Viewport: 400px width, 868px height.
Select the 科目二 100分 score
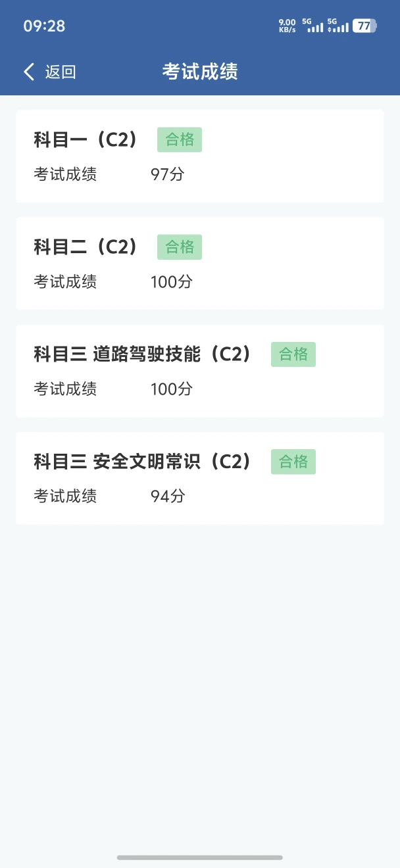click(x=172, y=281)
